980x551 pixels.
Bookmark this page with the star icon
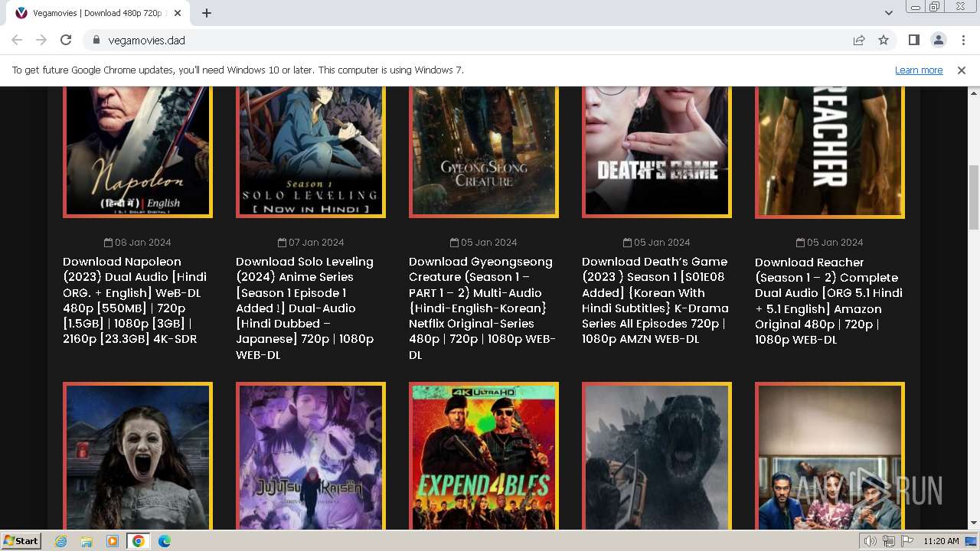click(884, 40)
